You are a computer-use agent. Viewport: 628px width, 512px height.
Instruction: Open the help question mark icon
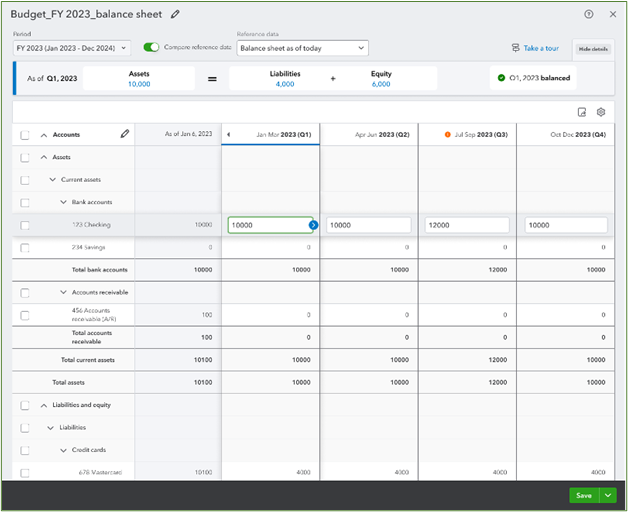pos(588,14)
